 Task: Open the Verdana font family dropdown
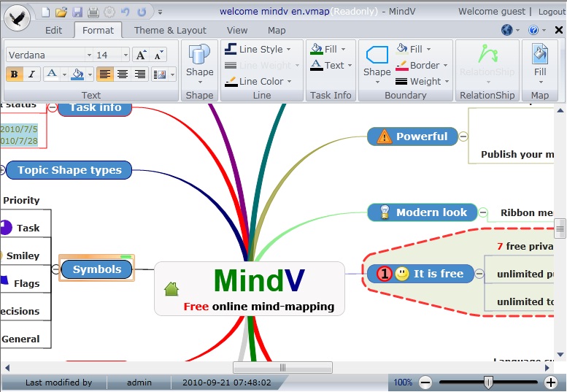tap(89, 55)
